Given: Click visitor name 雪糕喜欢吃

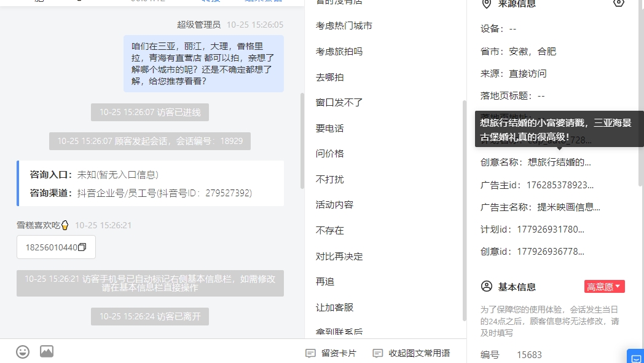Looking at the screenshot, I should (x=42, y=225).
